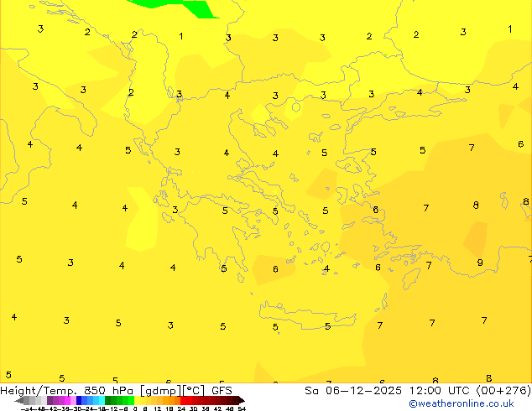Click the yellow swatch in temperature legend
The image size is (532, 411).
tap(137, 400)
